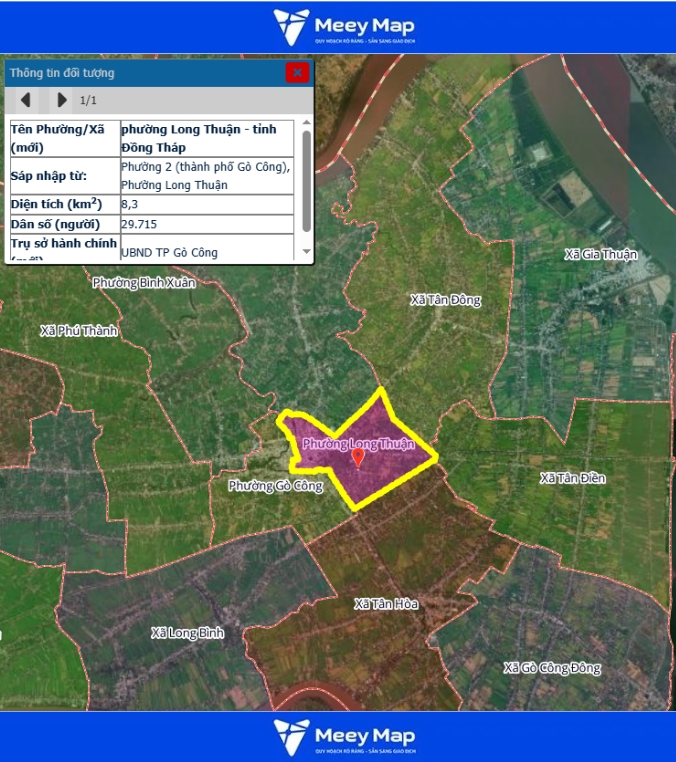Select Xã Tân Đông on the map
Viewport: 676px width, 762px height.
(445, 300)
